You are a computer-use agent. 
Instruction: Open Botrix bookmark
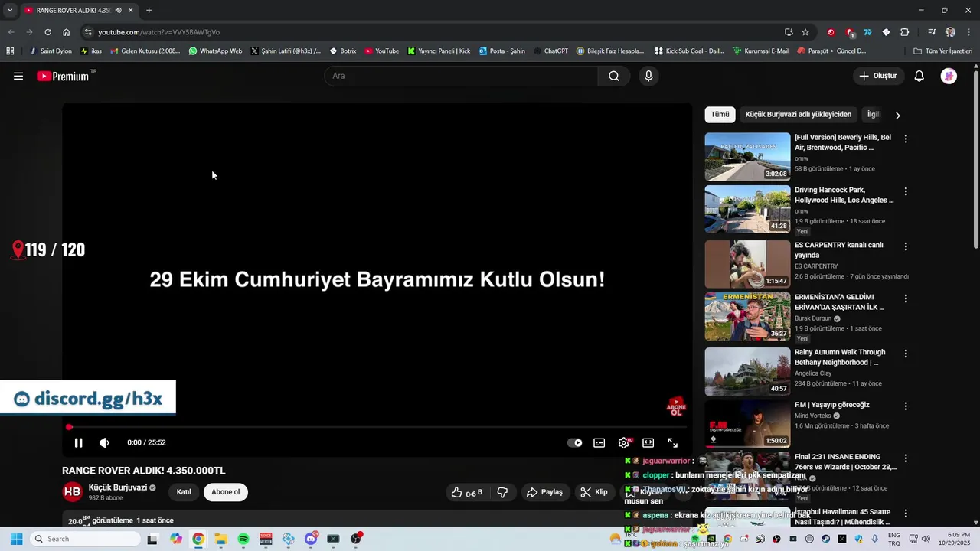click(343, 51)
